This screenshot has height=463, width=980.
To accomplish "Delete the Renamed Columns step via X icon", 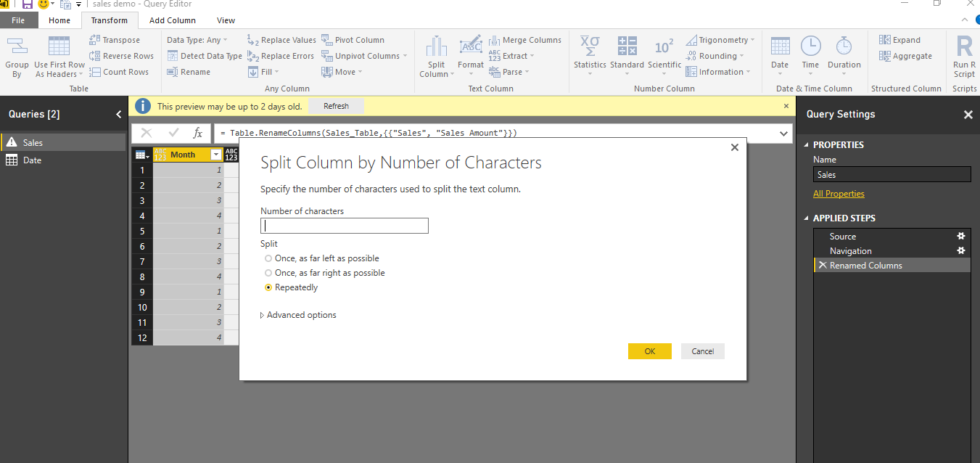I will tap(822, 265).
